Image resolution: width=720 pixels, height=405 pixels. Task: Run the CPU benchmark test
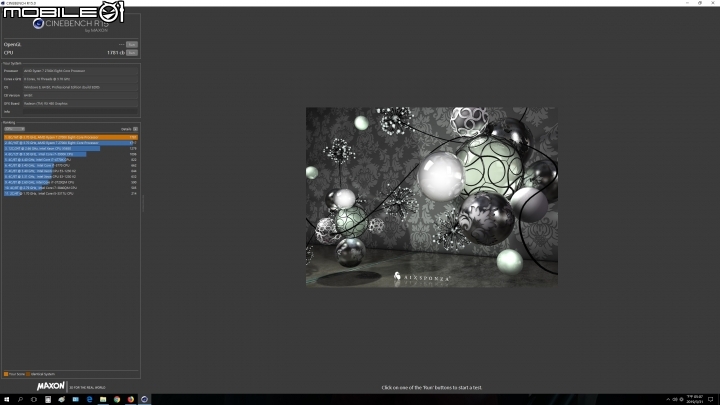pyautogui.click(x=132, y=53)
